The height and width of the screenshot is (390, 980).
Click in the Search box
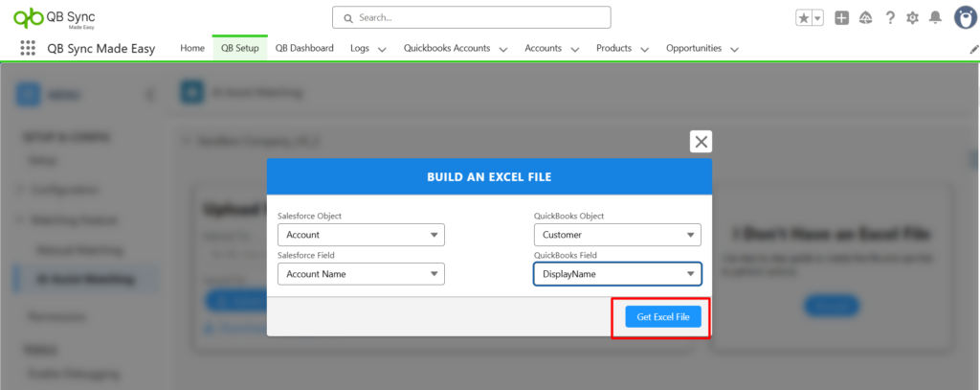(471, 17)
